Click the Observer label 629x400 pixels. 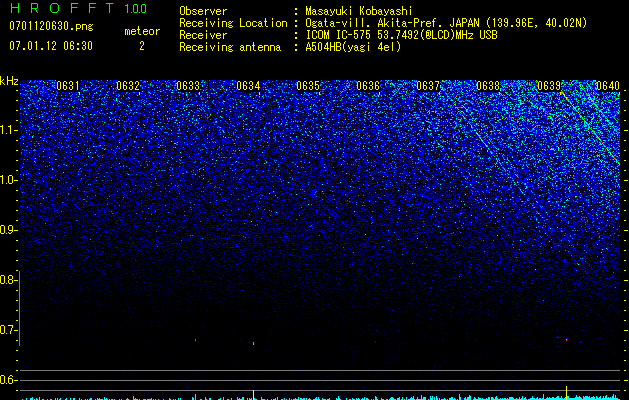203,11
